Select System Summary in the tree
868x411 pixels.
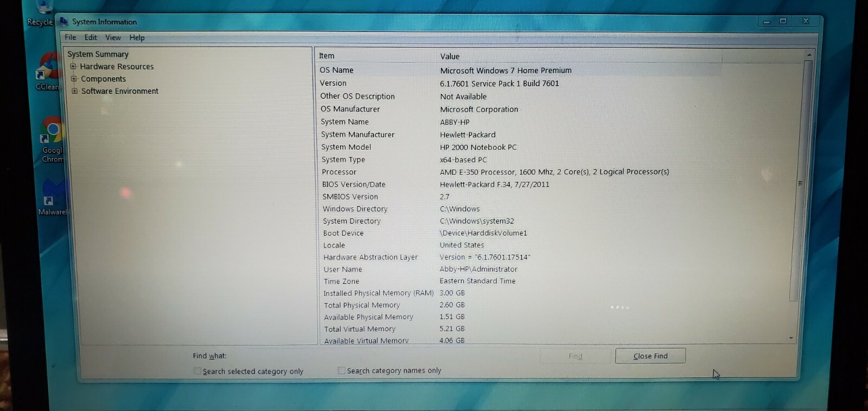98,54
